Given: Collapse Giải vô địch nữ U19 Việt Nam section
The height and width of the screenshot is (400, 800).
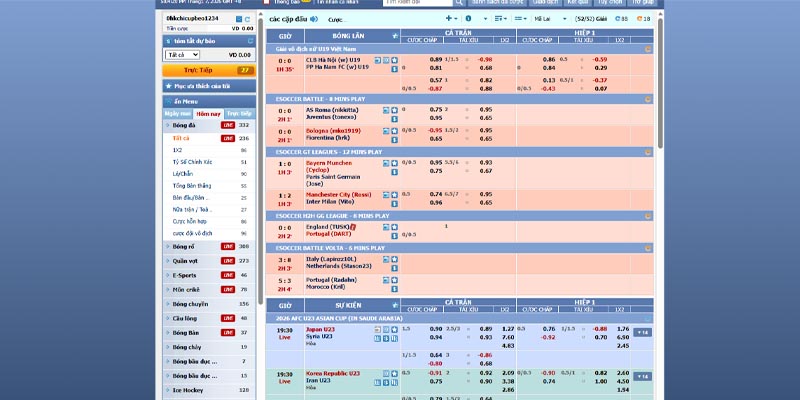Looking at the screenshot, I should 649,48.
